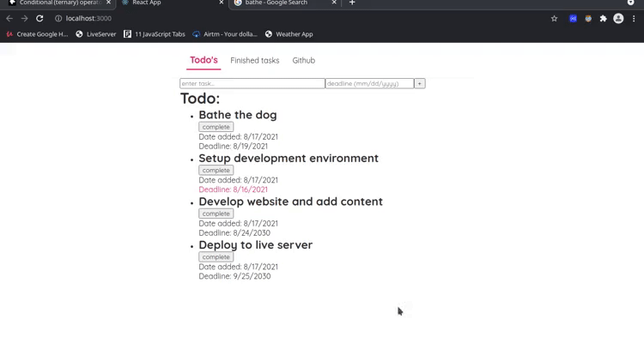Select the Bathe the dog title
This screenshot has height=343, width=644.
click(238, 115)
